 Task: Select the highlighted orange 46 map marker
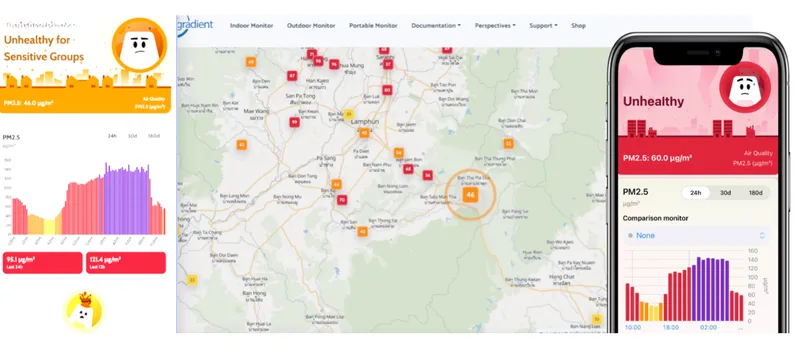click(470, 195)
